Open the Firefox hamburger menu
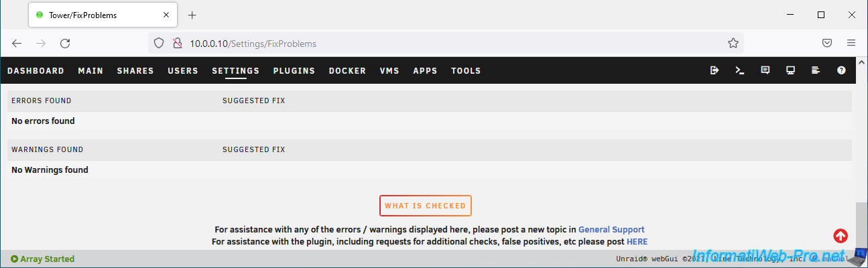868x268 pixels. [851, 43]
